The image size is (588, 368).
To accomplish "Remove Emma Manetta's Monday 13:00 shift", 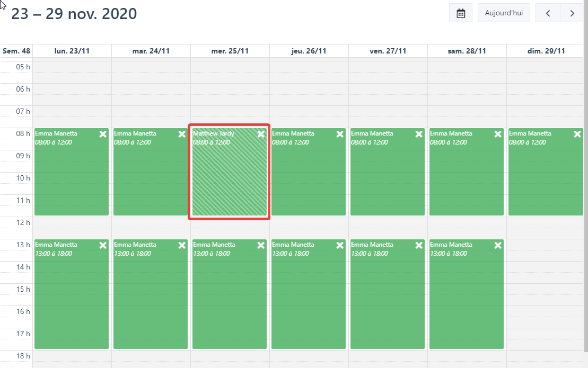I will [103, 246].
